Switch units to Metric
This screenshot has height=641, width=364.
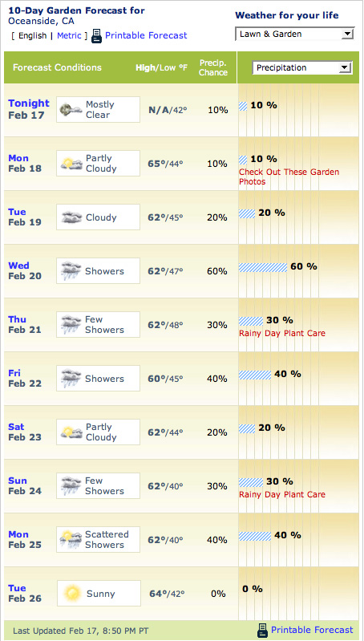69,35
